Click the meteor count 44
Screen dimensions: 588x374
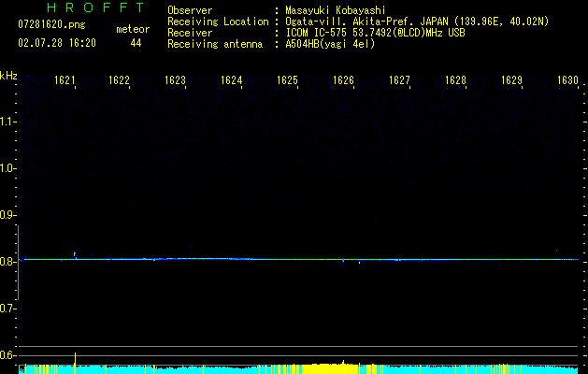[136, 43]
